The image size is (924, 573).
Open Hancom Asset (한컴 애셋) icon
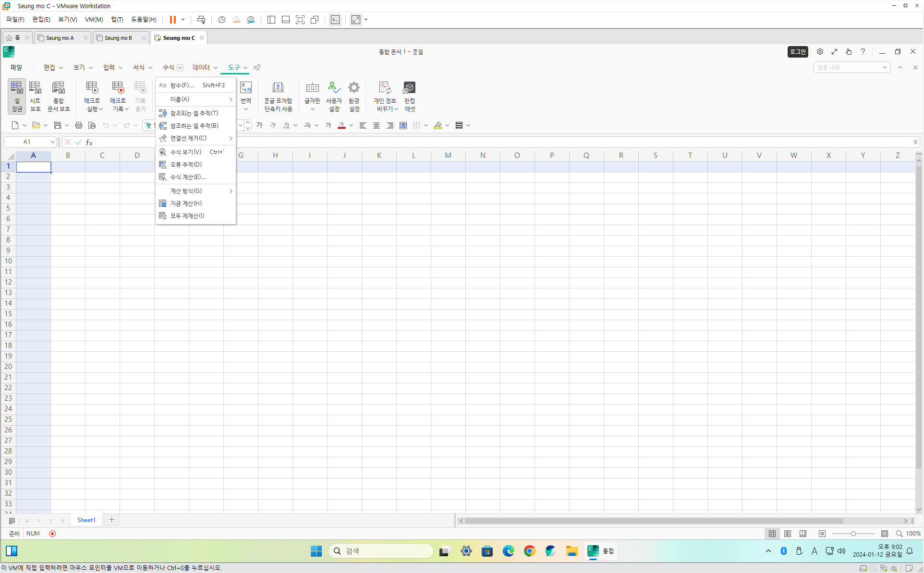pos(409,96)
